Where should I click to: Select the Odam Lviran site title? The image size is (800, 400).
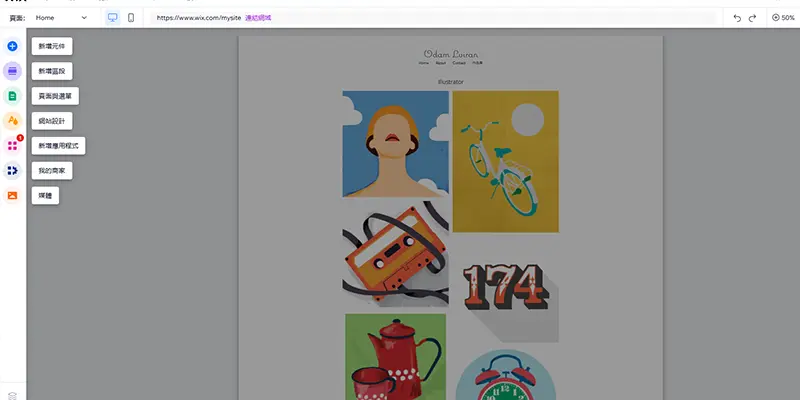click(x=451, y=54)
